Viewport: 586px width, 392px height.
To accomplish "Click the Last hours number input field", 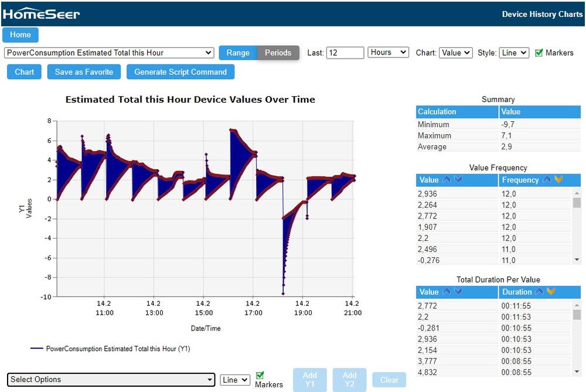I will 345,53.
